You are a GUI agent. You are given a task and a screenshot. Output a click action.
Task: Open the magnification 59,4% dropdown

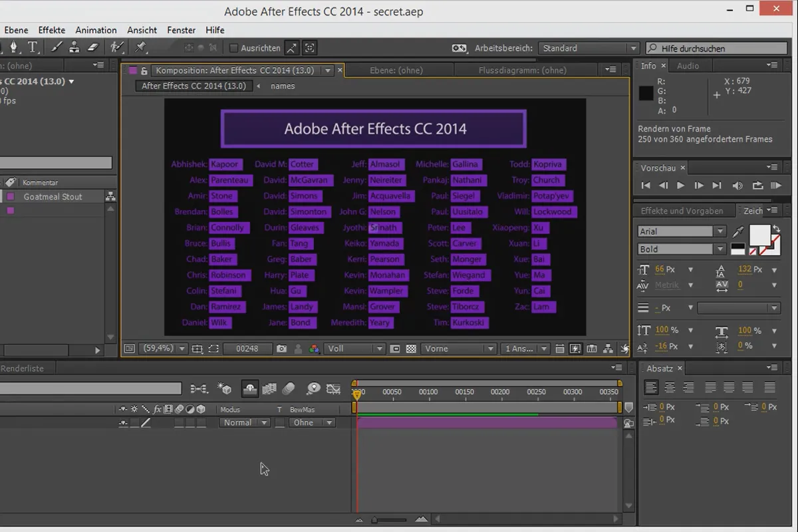(164, 348)
